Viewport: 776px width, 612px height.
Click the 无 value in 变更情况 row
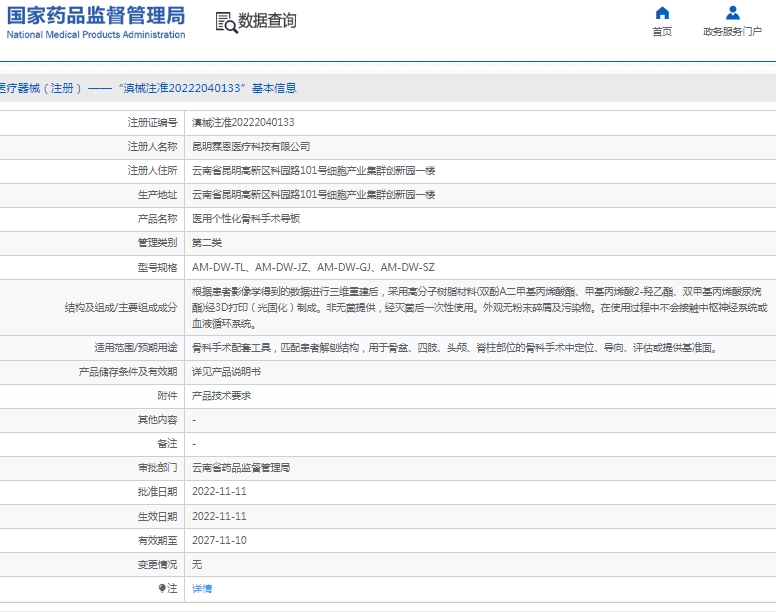(197, 565)
